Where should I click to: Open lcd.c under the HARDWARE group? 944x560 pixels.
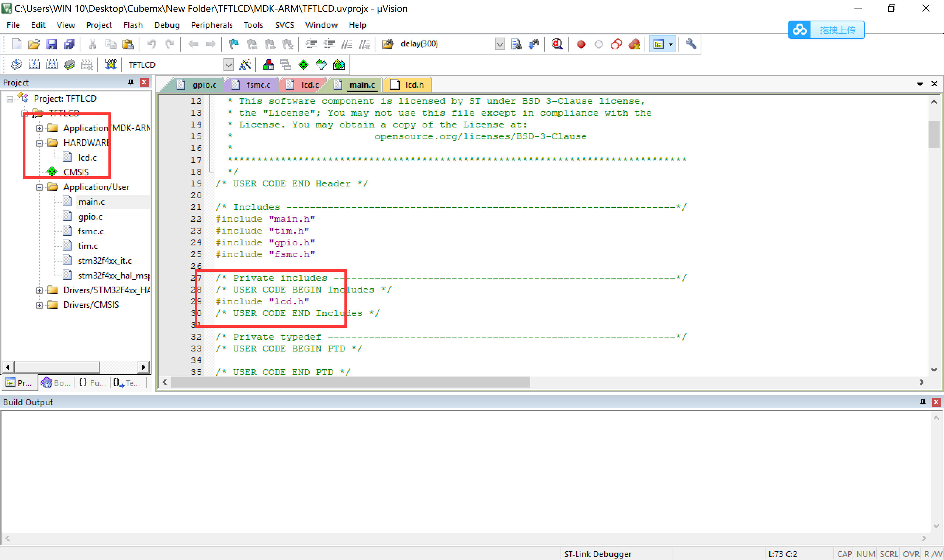87,157
